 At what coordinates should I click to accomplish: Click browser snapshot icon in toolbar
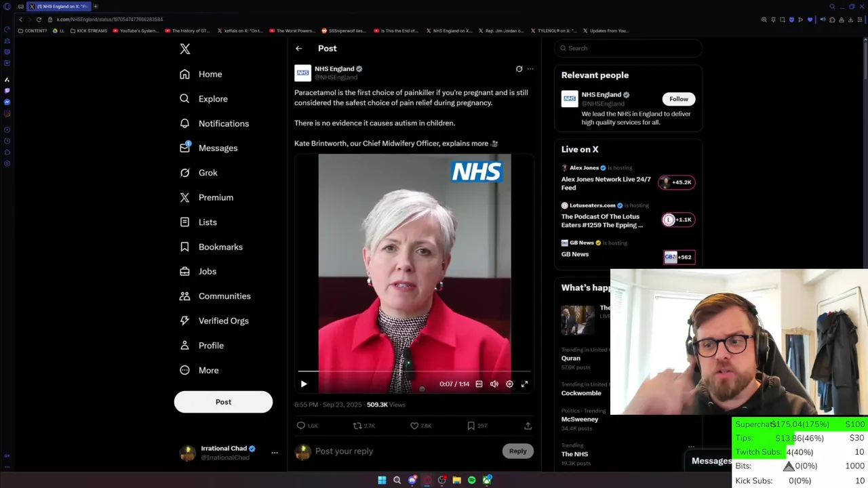pos(783,20)
